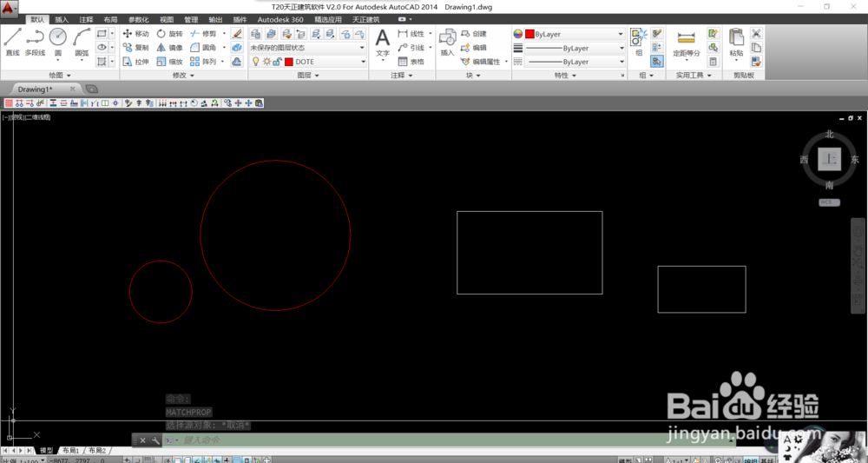Switch to the 布局2 layout tab
868x463 pixels.
point(97,450)
